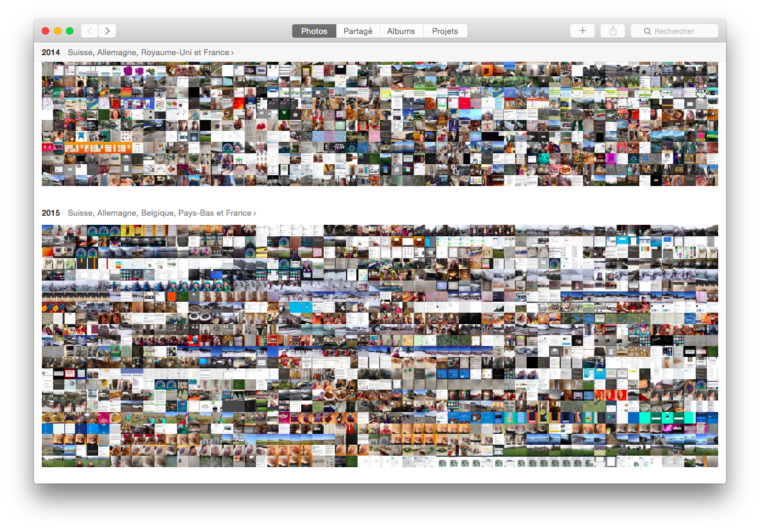Viewport: 760px width, 532px height.
Task: Select the Albums tab
Action: click(401, 31)
